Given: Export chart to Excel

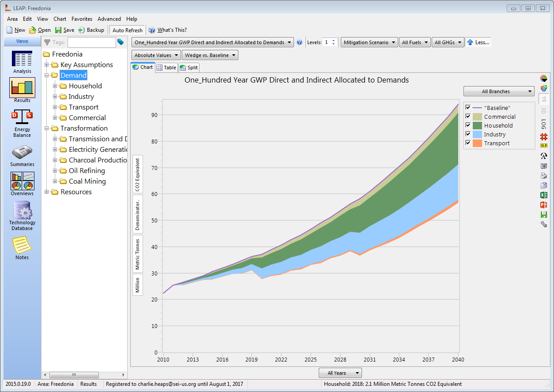Looking at the screenshot, I should point(543,195).
